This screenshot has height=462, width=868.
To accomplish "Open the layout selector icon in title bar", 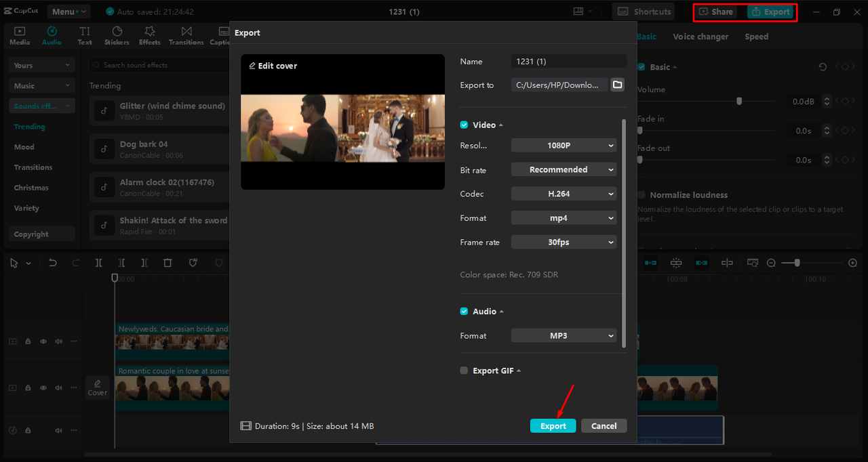I will (578, 12).
